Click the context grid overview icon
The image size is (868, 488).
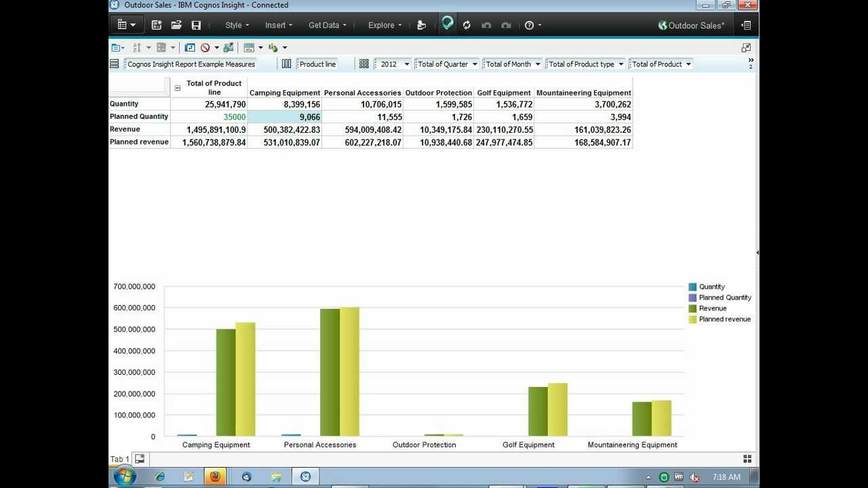[x=364, y=64]
